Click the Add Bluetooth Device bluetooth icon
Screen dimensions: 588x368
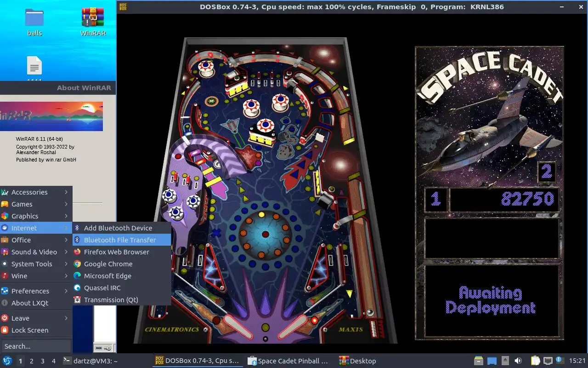[x=77, y=228]
